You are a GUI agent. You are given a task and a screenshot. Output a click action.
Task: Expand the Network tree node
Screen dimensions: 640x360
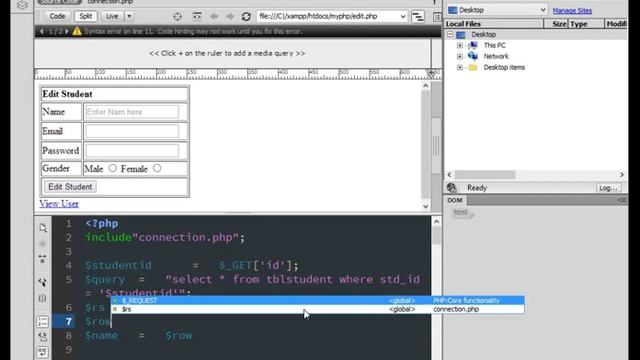click(460, 56)
